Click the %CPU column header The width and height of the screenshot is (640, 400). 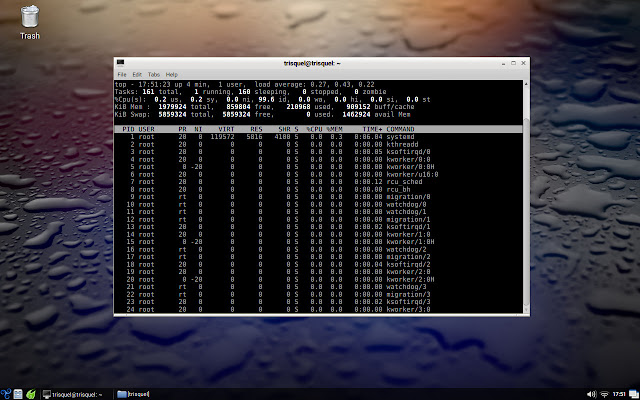(x=314, y=129)
